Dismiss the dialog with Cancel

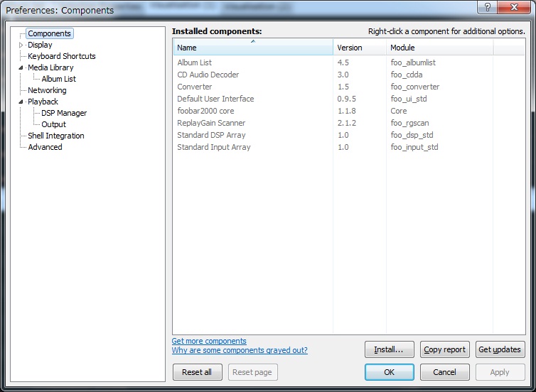(445, 372)
